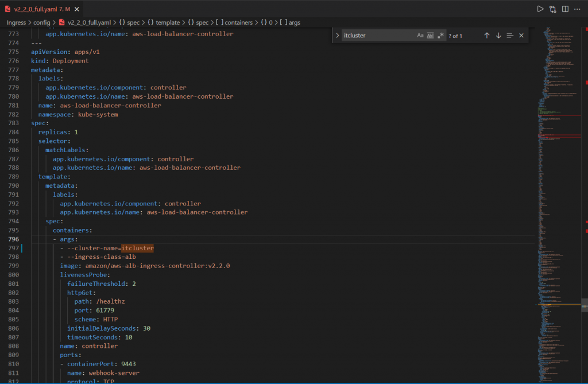Open the editor More Actions ellipsis menu
Image resolution: width=588 pixels, height=384 pixels.
click(577, 9)
